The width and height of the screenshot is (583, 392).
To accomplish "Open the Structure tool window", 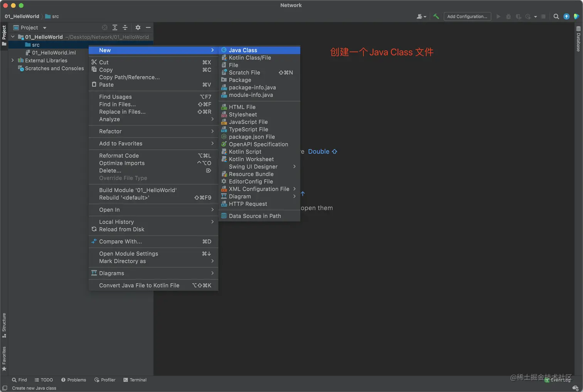I will coord(4,325).
